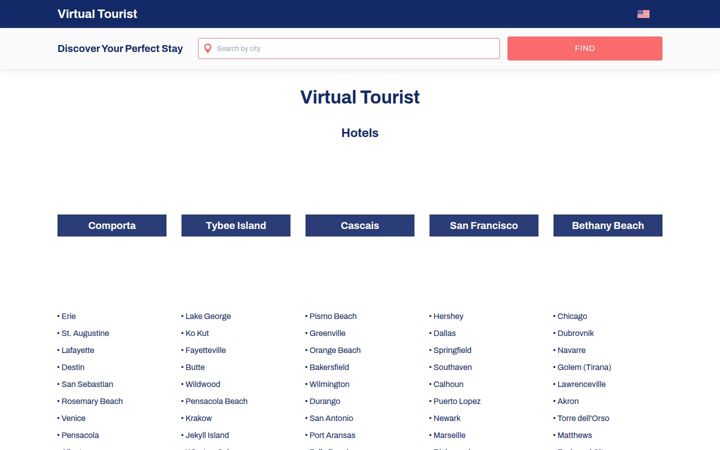Go to the Dubrovnik link

click(576, 333)
